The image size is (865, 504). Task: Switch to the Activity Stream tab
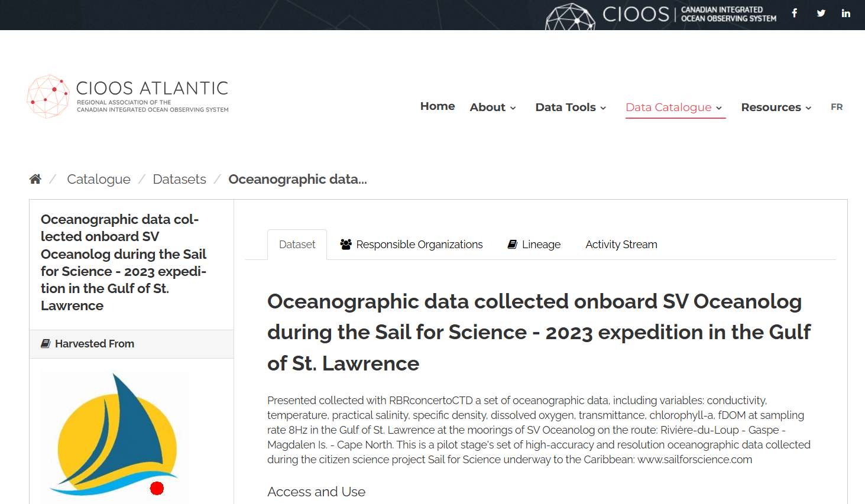pos(621,245)
